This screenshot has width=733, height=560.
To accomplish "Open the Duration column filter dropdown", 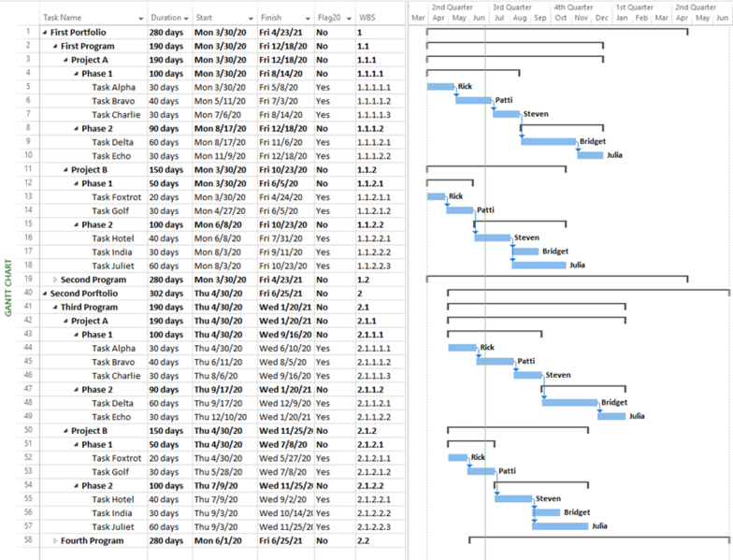I will 186,19.
